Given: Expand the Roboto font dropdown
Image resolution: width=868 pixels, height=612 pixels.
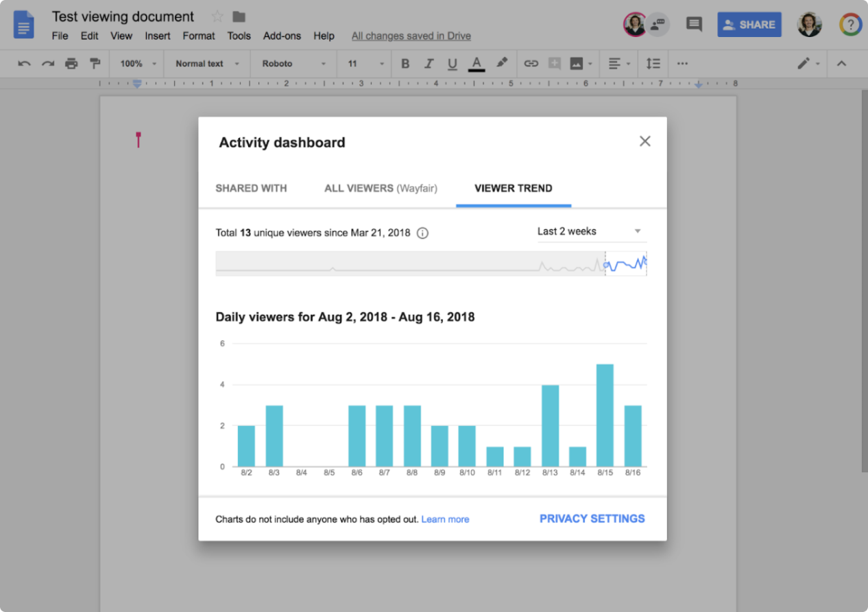Looking at the screenshot, I should pos(294,64).
